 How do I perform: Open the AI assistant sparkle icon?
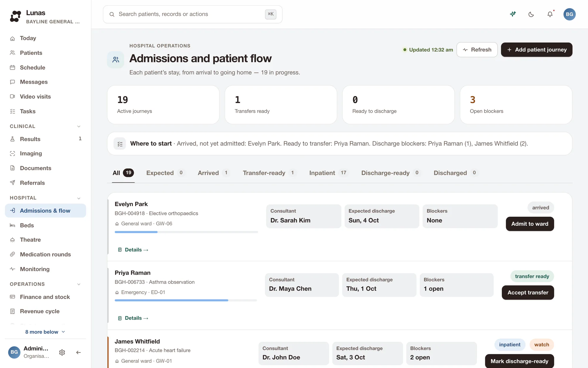click(x=513, y=14)
